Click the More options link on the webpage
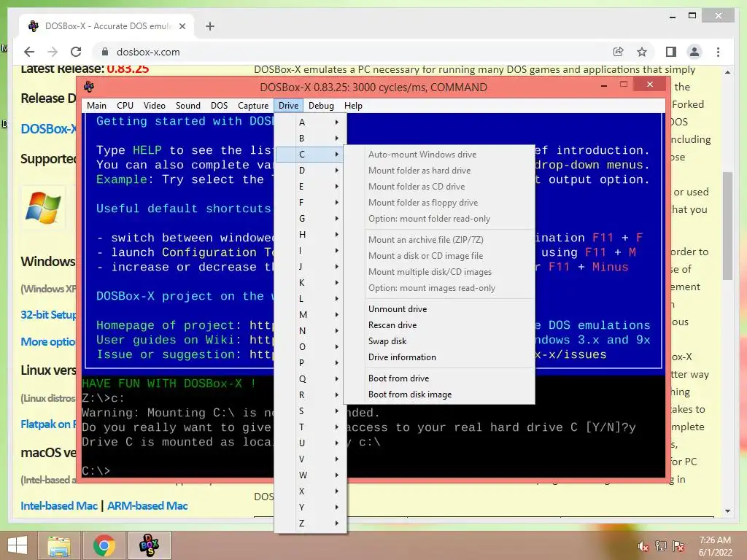747x560 pixels. 48,342
